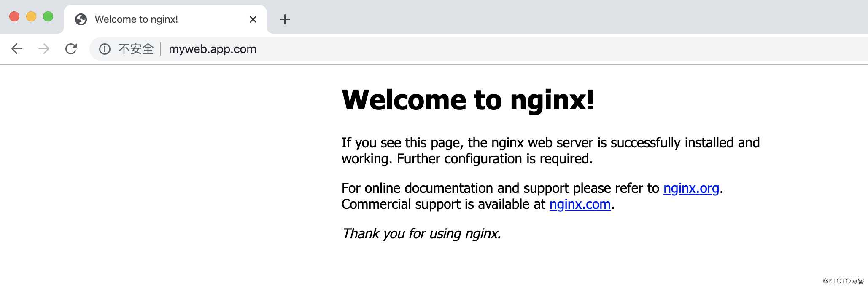This screenshot has width=868, height=288.
Task: Click the green maximize window button
Action: click(x=48, y=16)
